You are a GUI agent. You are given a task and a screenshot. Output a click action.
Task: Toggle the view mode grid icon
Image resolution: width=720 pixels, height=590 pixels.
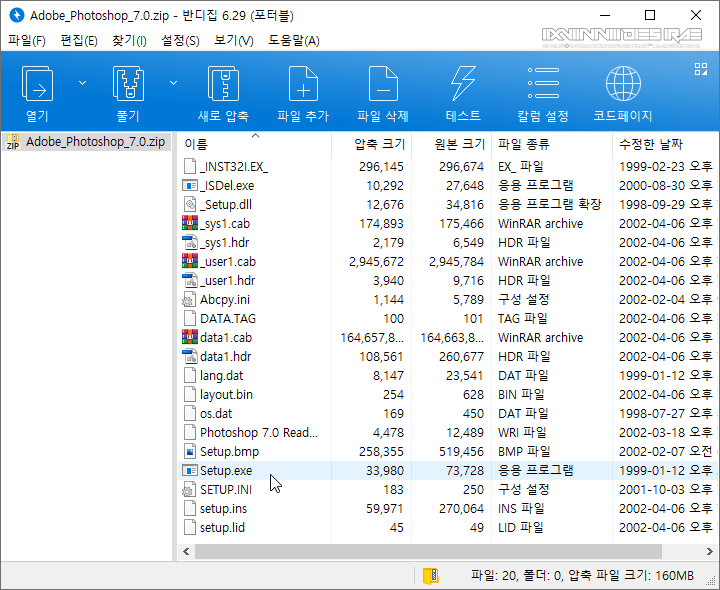(701, 69)
